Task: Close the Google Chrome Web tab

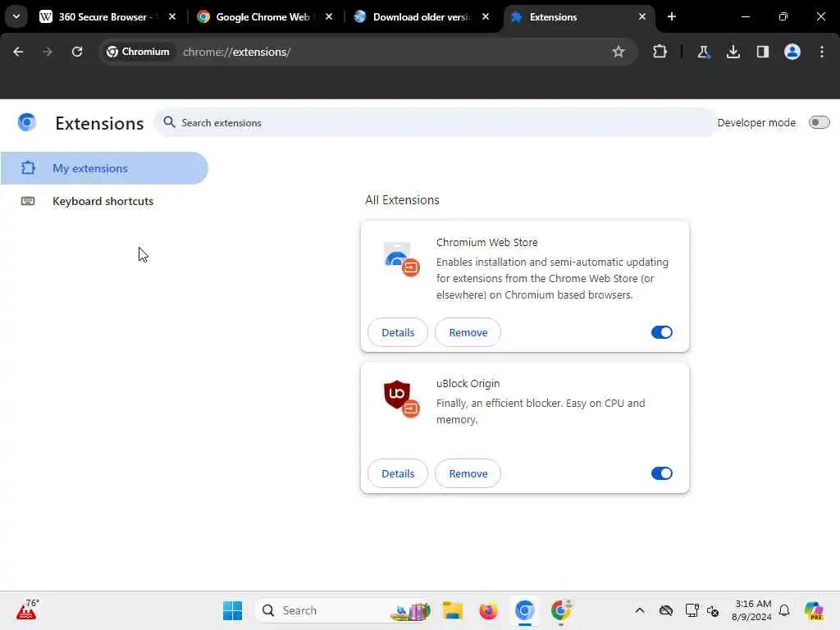Action: click(x=329, y=16)
